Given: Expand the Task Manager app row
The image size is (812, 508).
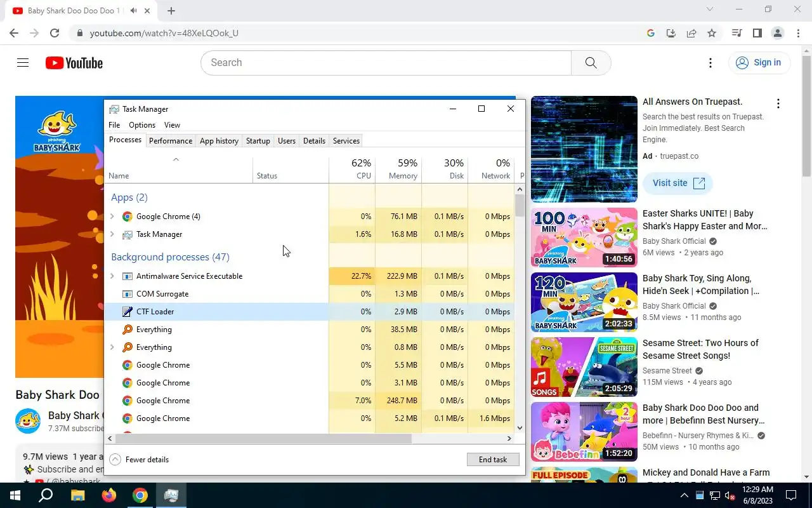Looking at the screenshot, I should pos(112,234).
